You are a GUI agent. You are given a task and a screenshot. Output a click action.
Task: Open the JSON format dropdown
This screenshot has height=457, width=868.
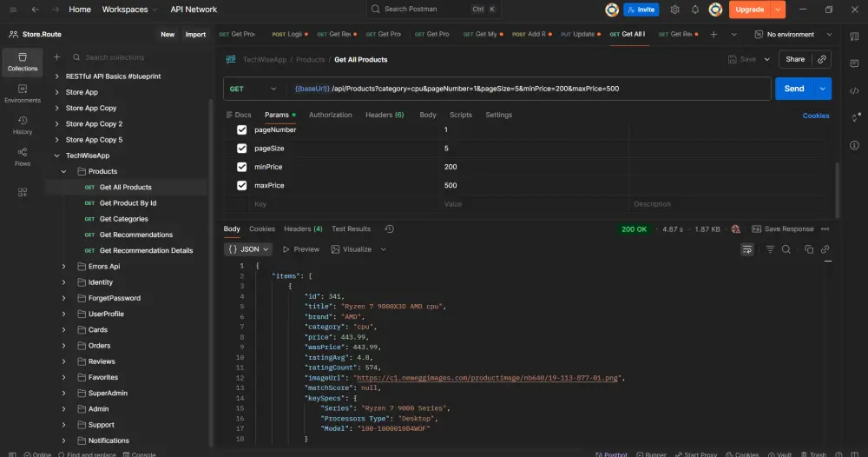pyautogui.click(x=248, y=249)
